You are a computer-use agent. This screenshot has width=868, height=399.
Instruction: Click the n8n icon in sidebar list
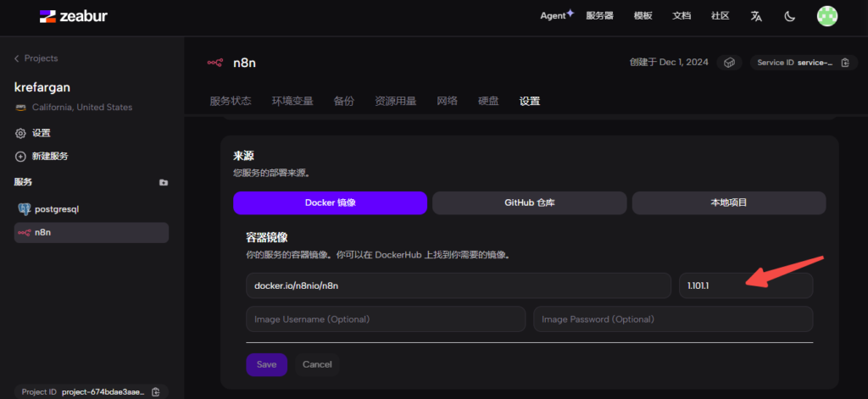[25, 233]
